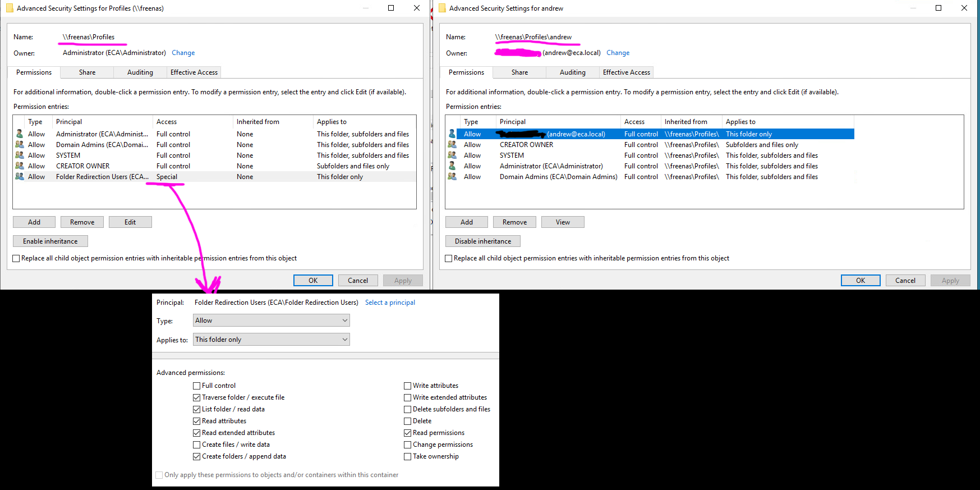Check Delete subfolders and files
Viewport: 980px width, 490px height.
(x=408, y=409)
